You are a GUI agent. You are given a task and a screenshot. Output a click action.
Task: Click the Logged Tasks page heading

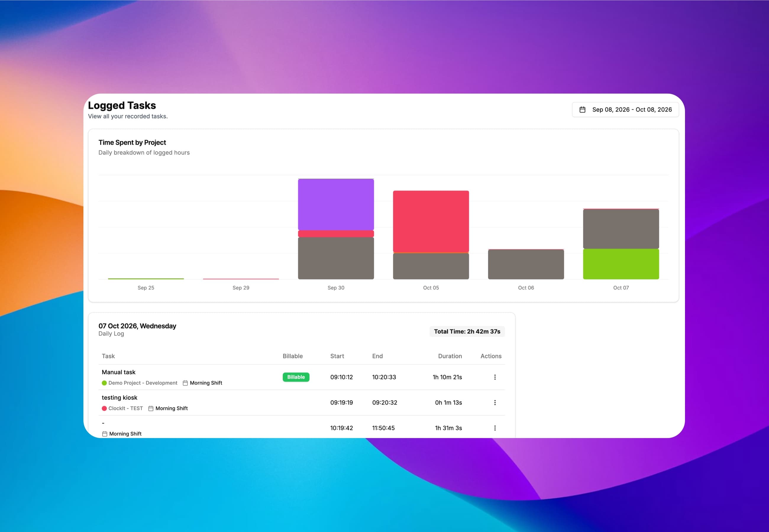(122, 105)
